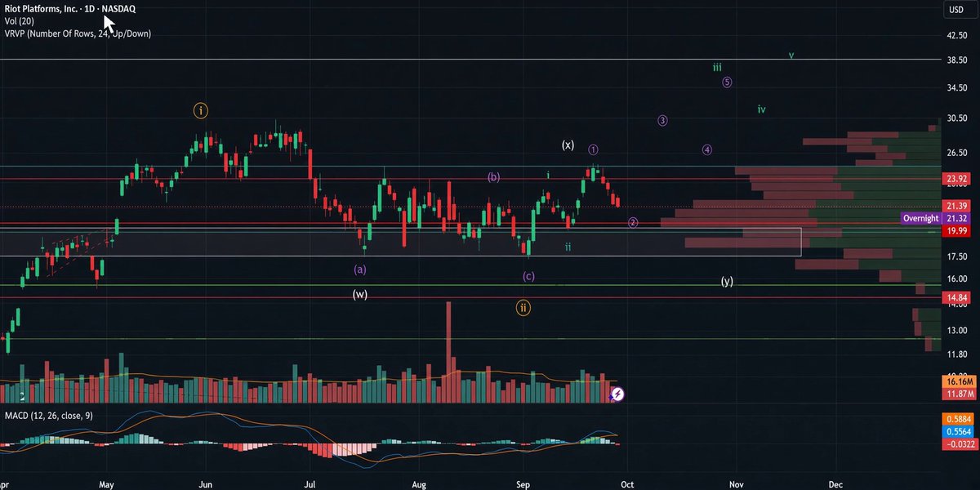Select the orange circled ii wave label
This screenshot has width=980, height=490.
click(x=523, y=308)
